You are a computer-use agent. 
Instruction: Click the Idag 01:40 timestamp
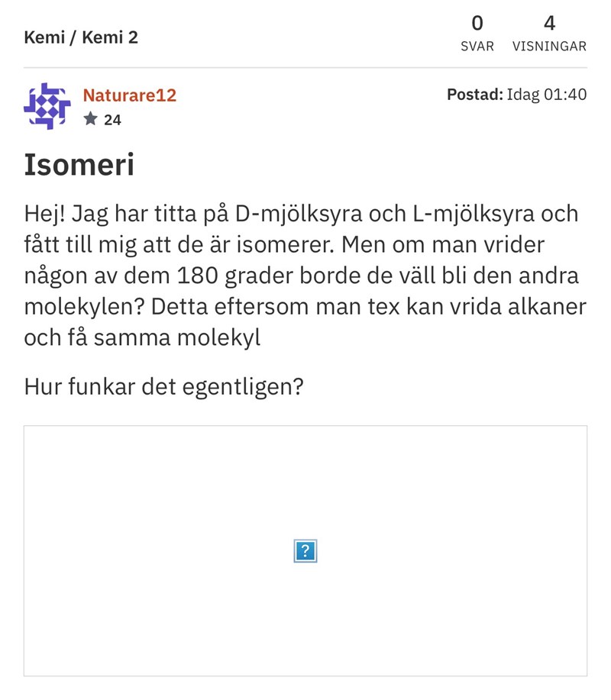pos(547,95)
